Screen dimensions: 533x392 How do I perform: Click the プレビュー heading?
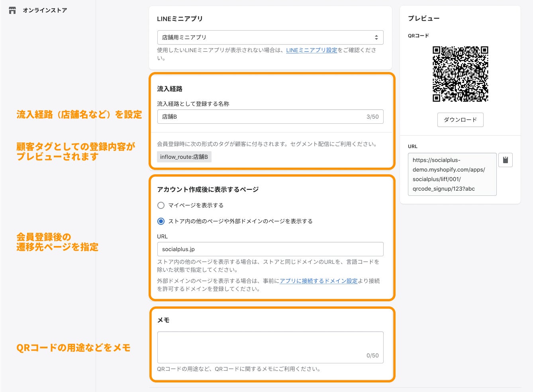click(x=424, y=18)
